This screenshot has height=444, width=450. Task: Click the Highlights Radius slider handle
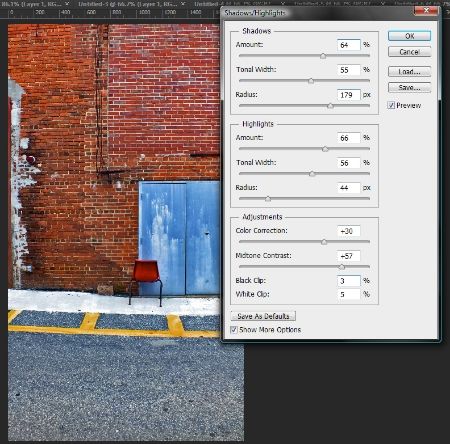pyautogui.click(x=268, y=199)
